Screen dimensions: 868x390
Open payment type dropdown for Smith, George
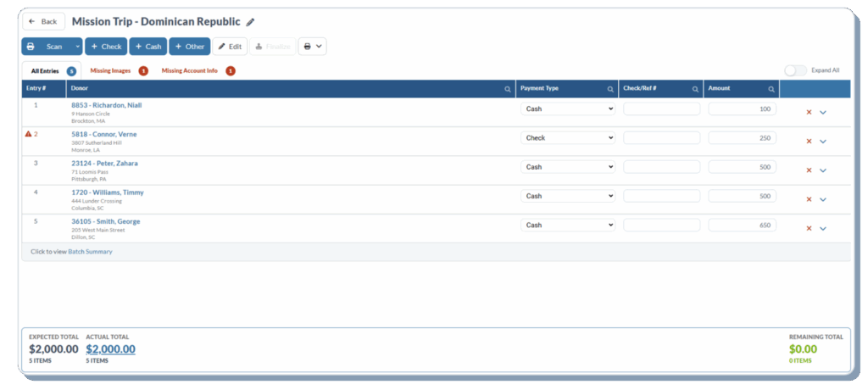click(x=568, y=225)
